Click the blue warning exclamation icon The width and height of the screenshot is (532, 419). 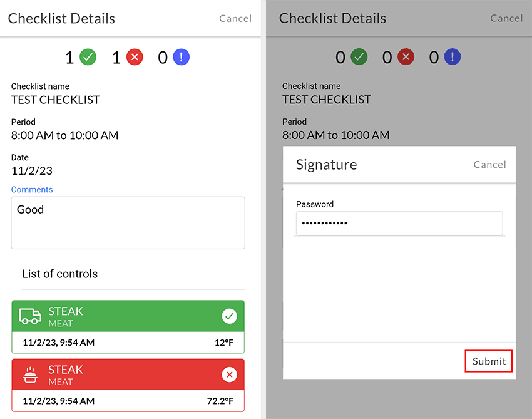point(181,57)
